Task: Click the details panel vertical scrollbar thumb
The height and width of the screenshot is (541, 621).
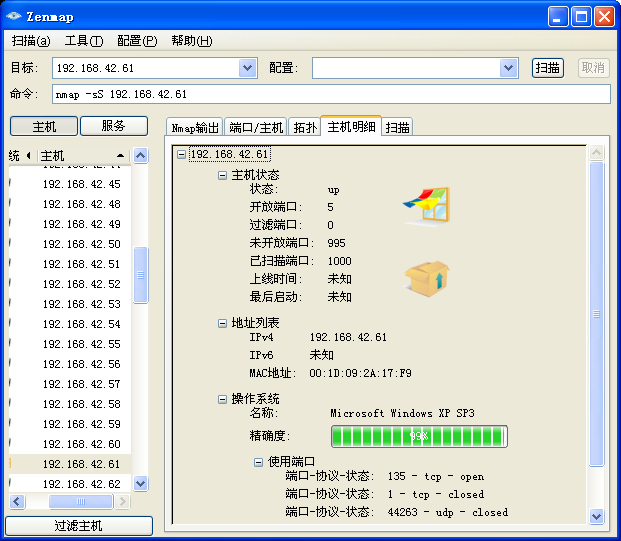Action: tap(596, 314)
